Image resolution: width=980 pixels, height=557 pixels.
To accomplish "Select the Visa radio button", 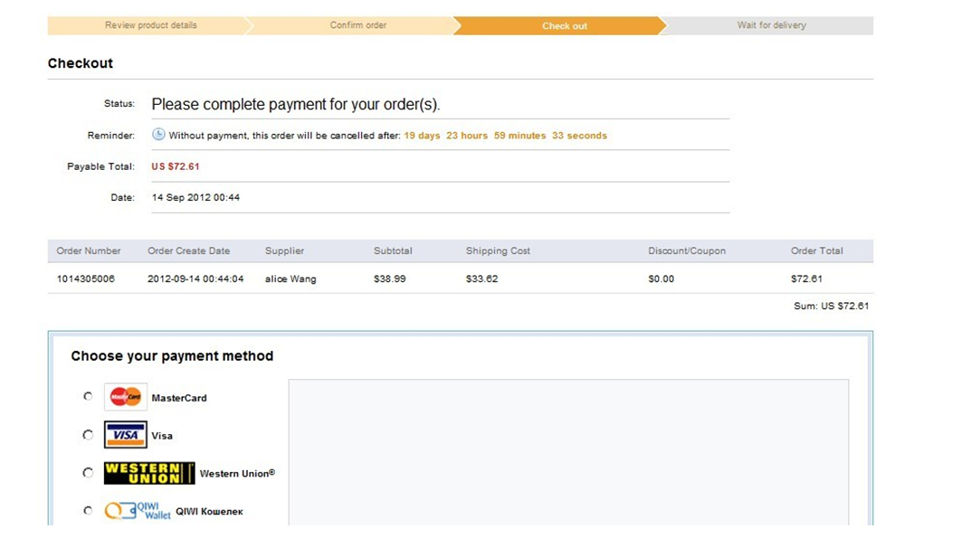I will tap(88, 435).
